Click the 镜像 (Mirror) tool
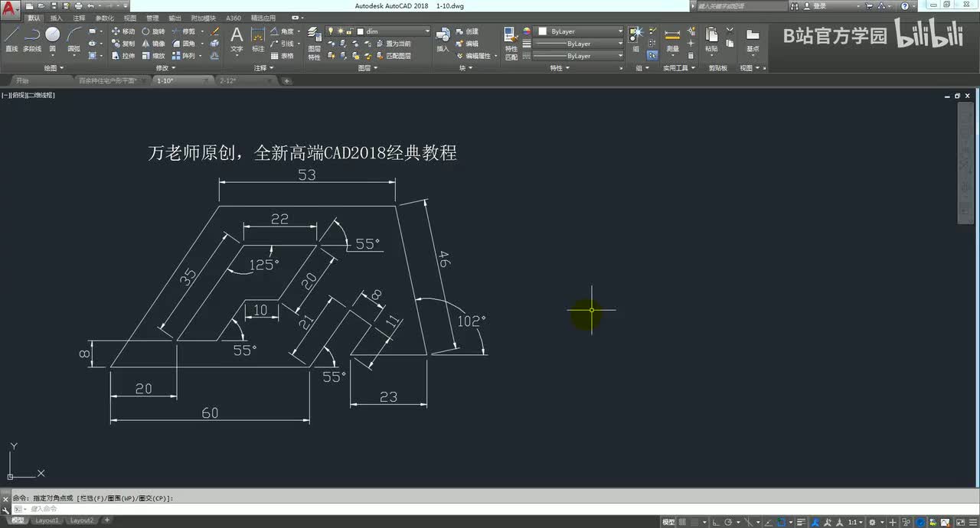The width and height of the screenshot is (980, 528). (x=153, y=44)
